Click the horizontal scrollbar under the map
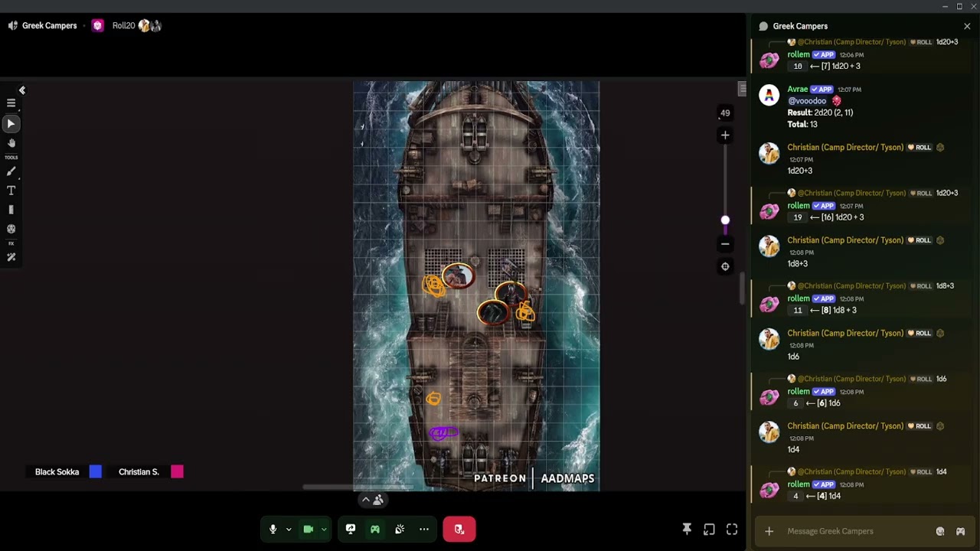 pyautogui.click(x=358, y=487)
